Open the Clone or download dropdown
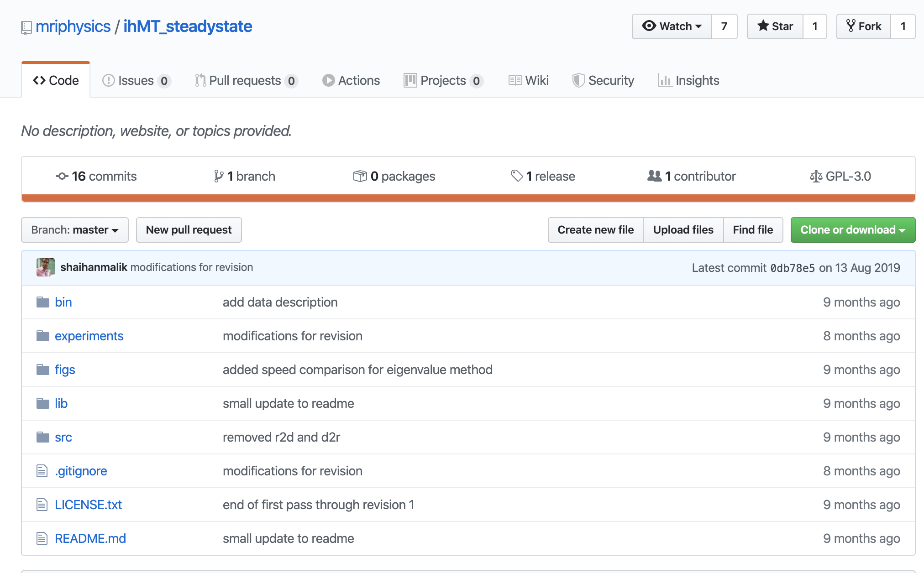Screen dimensions: 924x573 (x=852, y=230)
